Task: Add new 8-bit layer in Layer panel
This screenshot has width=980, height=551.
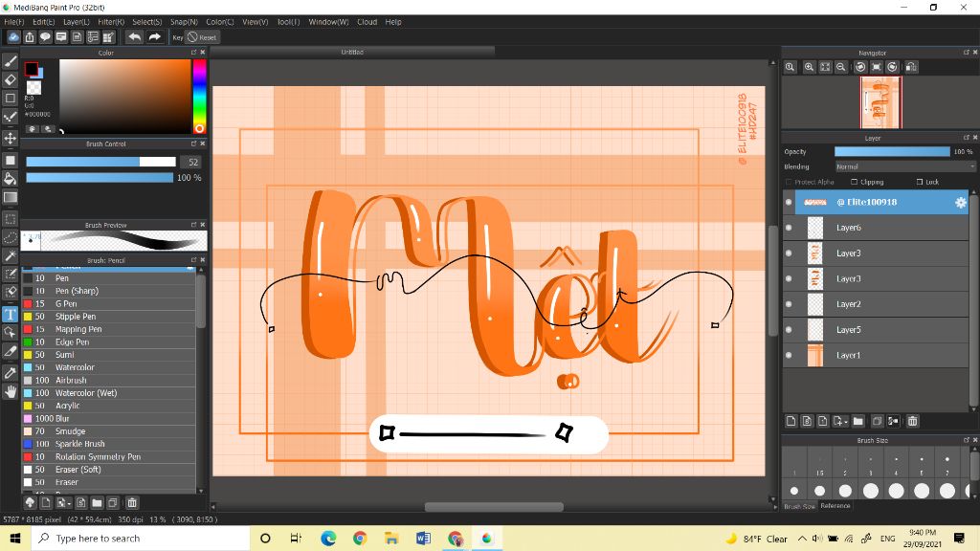Action: pyautogui.click(x=807, y=421)
